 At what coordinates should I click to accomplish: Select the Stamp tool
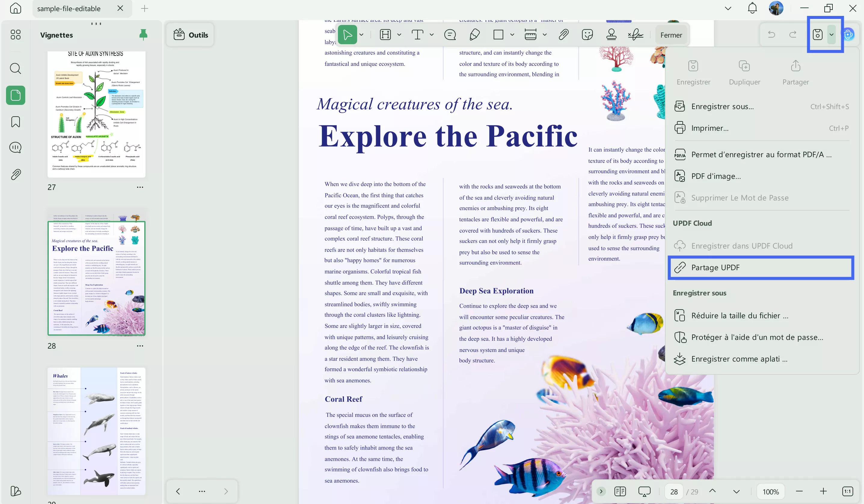tap(611, 35)
